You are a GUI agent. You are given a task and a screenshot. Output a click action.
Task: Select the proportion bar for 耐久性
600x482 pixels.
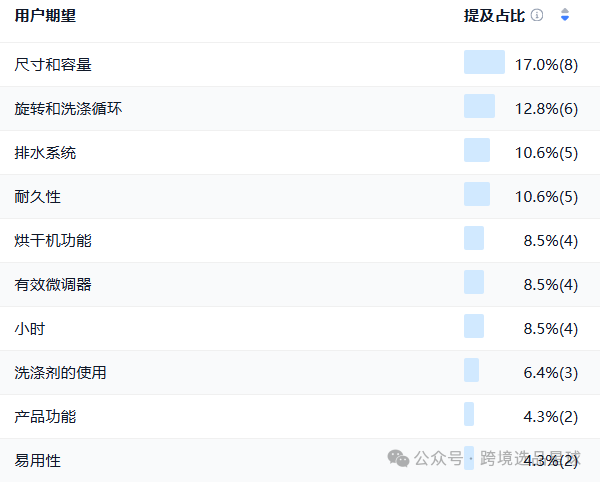[477, 194]
